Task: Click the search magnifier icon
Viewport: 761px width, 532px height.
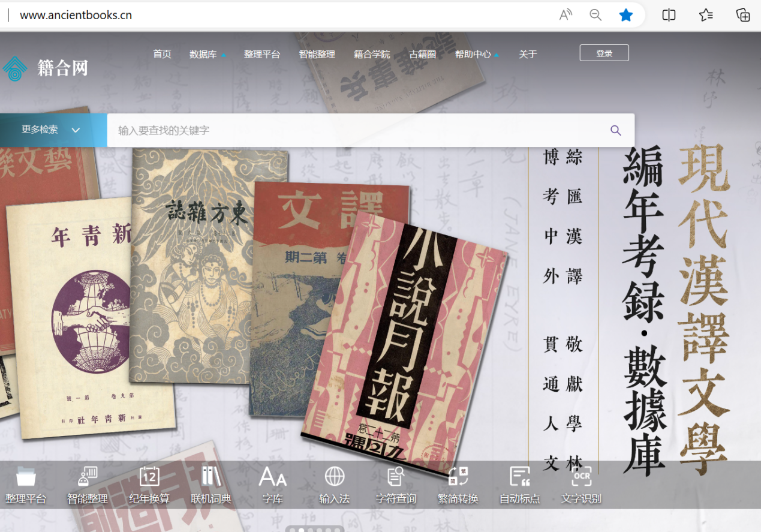Action: pos(616,130)
